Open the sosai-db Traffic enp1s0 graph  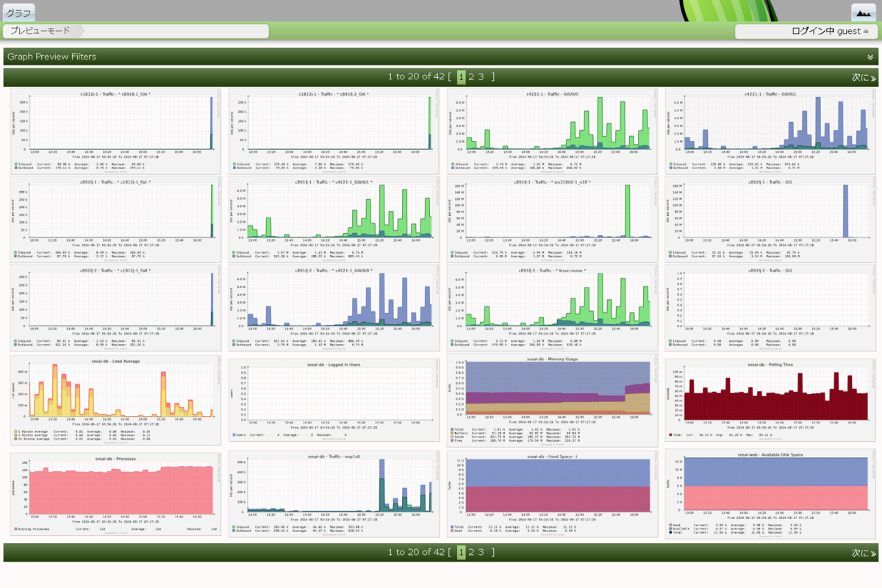[x=334, y=494]
